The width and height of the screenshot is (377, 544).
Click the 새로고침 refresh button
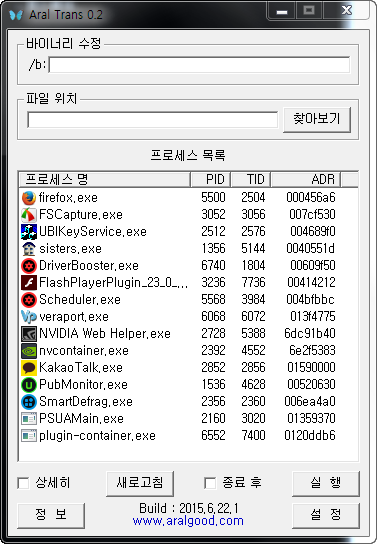(x=140, y=483)
